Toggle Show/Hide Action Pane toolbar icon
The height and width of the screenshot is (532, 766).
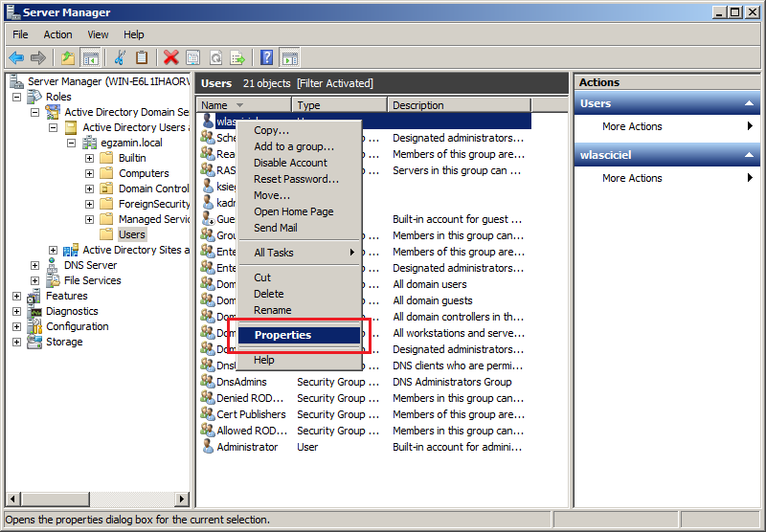(x=289, y=58)
